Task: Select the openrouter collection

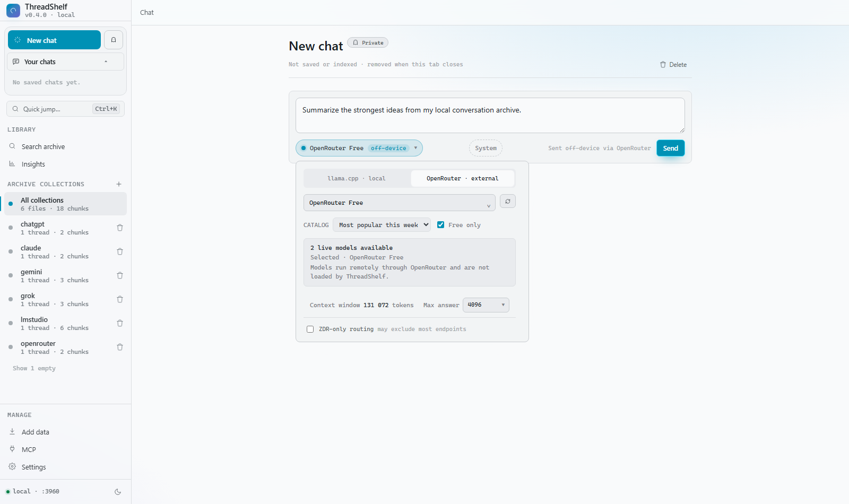Action: pyautogui.click(x=58, y=347)
